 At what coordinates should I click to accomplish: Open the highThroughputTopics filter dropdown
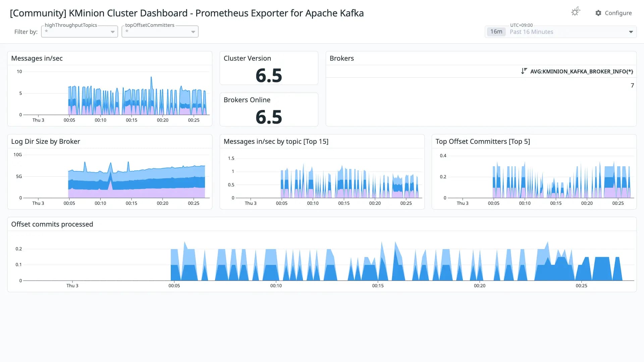tap(79, 32)
